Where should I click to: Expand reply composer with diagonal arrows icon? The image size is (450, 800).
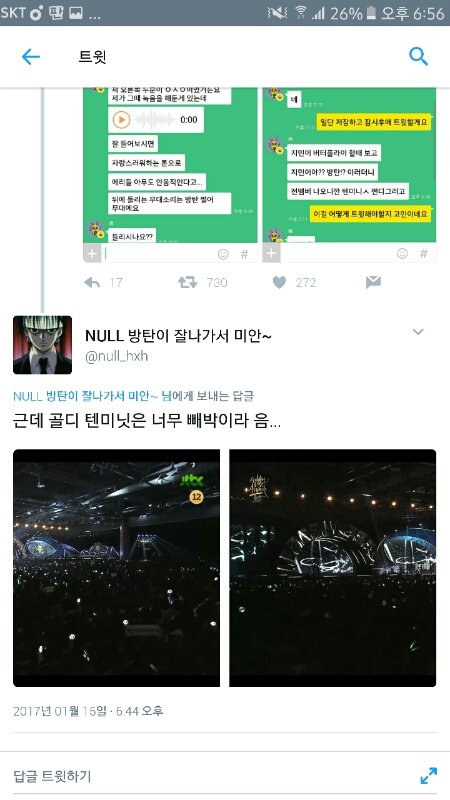click(429, 776)
